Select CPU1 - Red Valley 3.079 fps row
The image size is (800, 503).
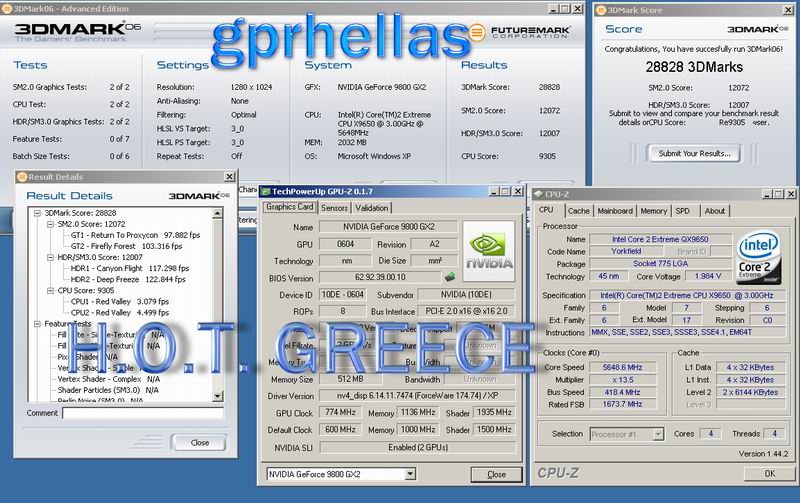[x=120, y=301]
